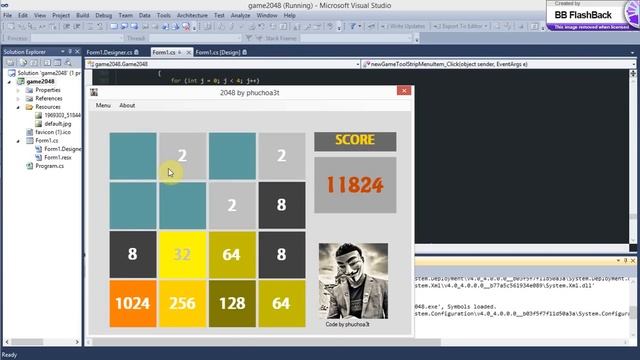
Task: Click the Program.cs file icon
Action: (29, 166)
